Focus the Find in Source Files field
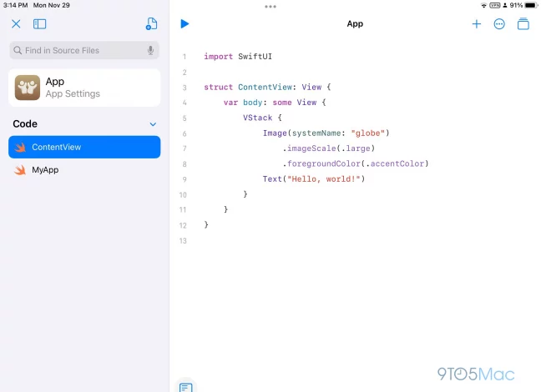541x392 pixels. click(84, 50)
